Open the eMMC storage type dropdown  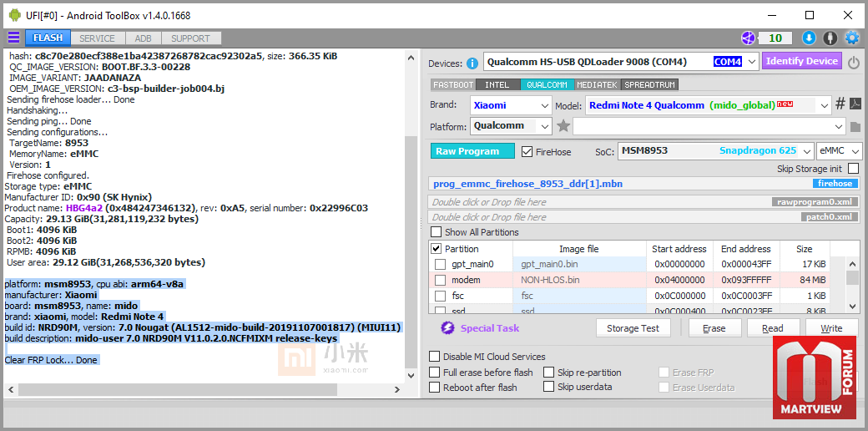coord(840,150)
